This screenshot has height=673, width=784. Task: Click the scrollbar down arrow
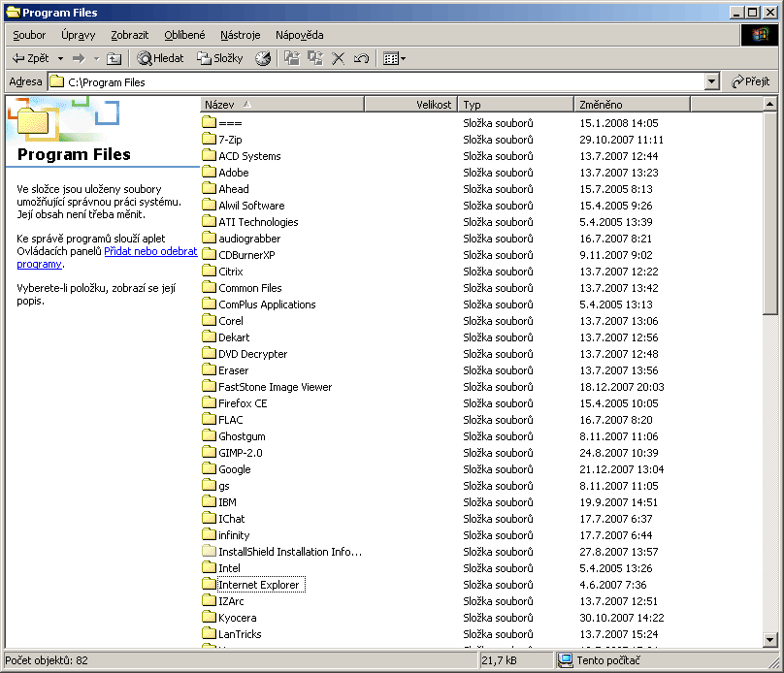[x=770, y=639]
